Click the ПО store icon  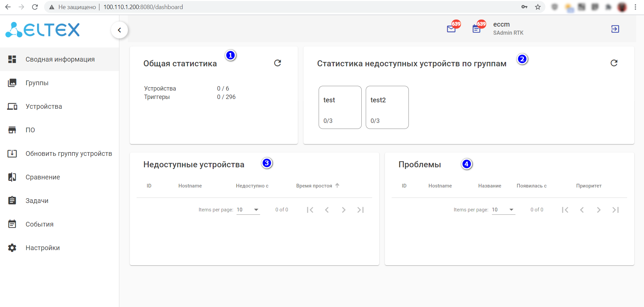click(x=12, y=130)
